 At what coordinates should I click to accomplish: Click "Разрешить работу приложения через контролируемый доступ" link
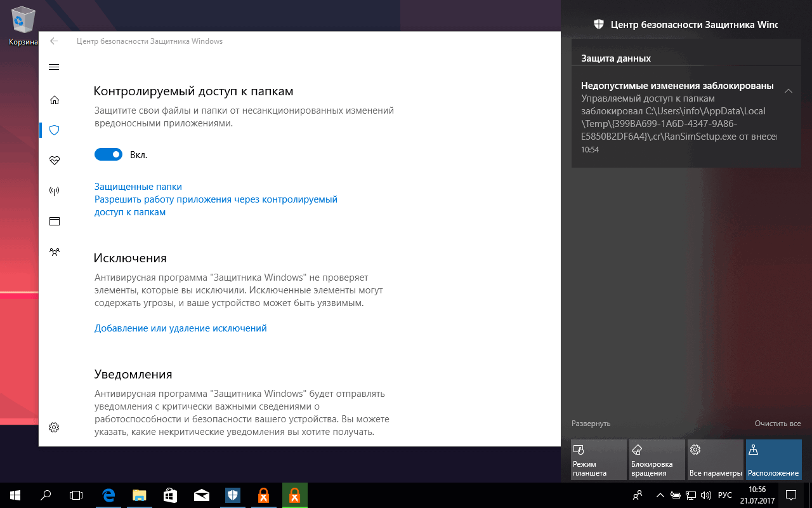click(x=216, y=206)
